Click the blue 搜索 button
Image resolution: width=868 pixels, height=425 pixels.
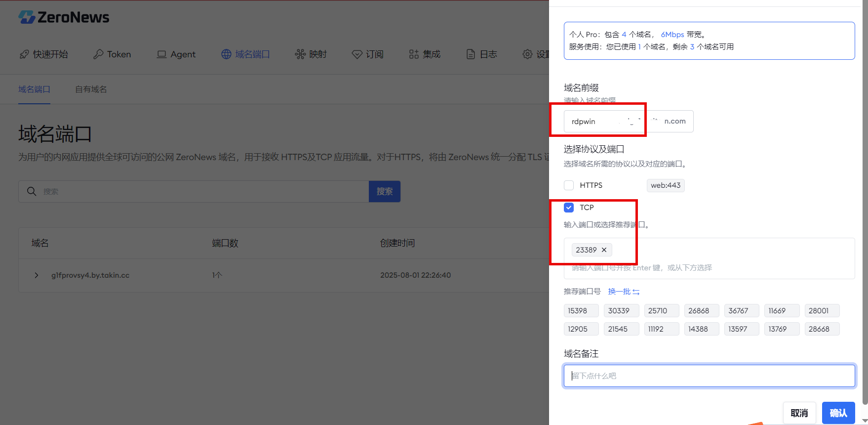tap(385, 191)
